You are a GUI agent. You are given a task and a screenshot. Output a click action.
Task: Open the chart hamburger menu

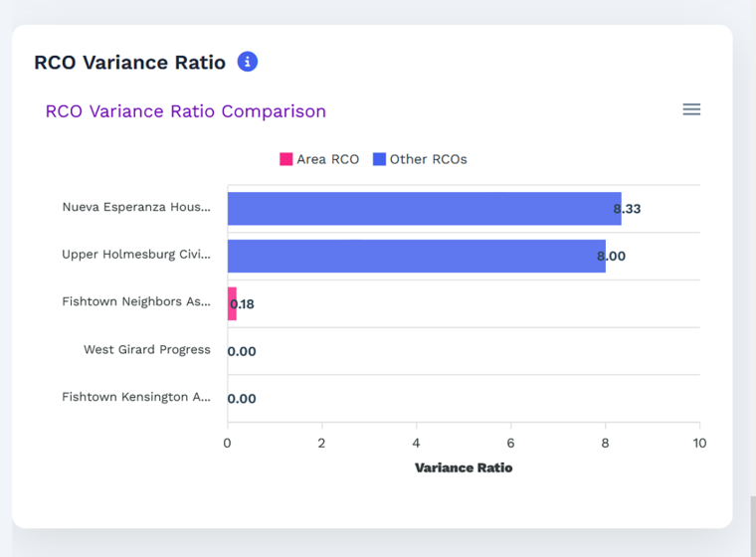(691, 109)
